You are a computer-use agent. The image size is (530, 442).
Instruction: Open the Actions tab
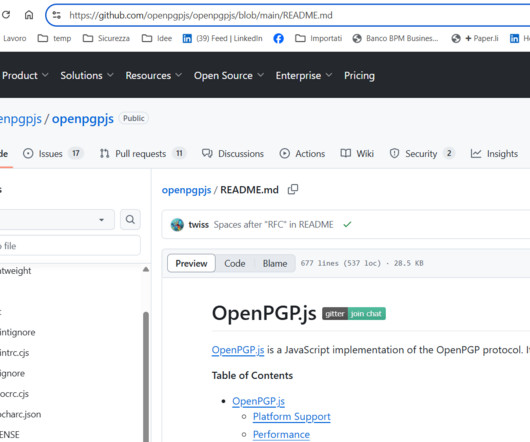tap(302, 154)
